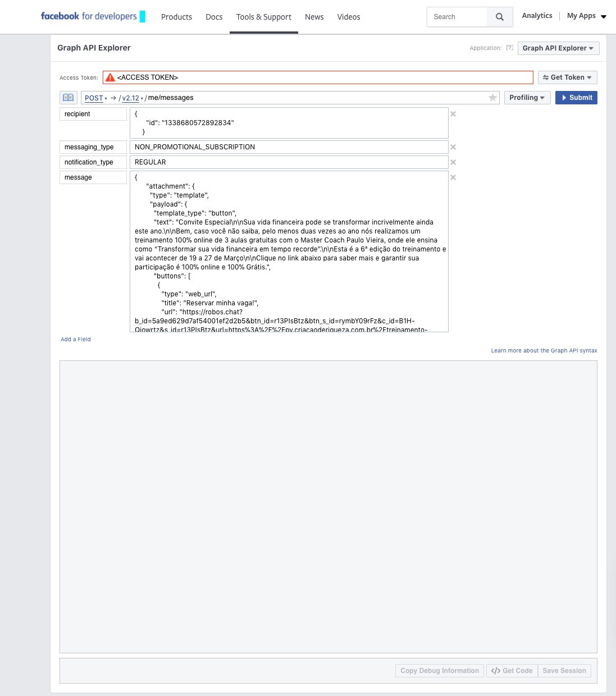Open the v2.12 API version dropdown
This screenshot has width=616, height=696.
point(133,98)
